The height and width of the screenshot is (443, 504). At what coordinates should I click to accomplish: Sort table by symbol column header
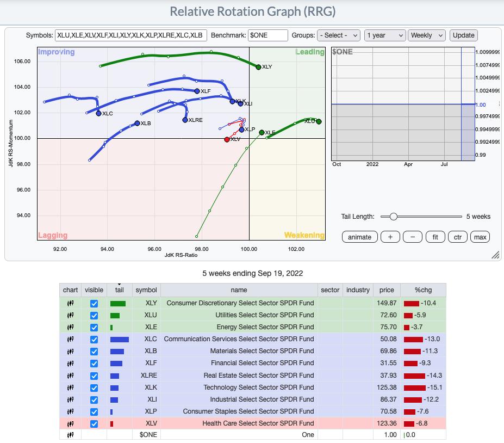pyautogui.click(x=146, y=290)
